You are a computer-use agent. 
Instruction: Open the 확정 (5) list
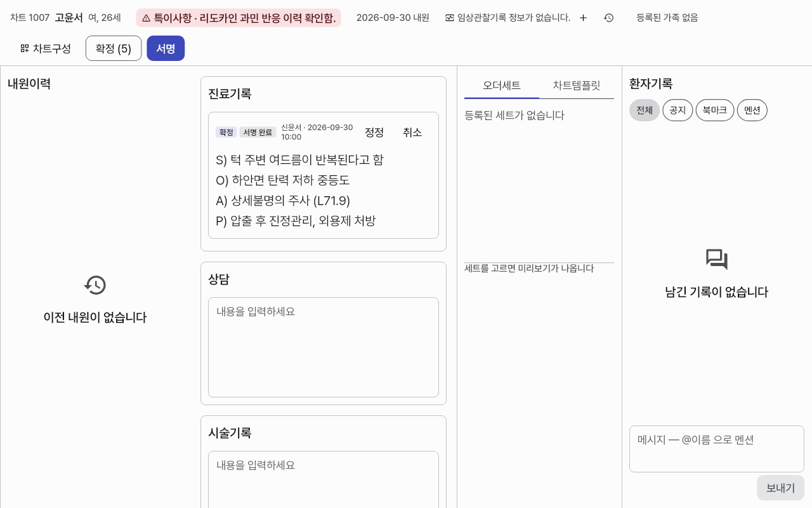pos(114,48)
